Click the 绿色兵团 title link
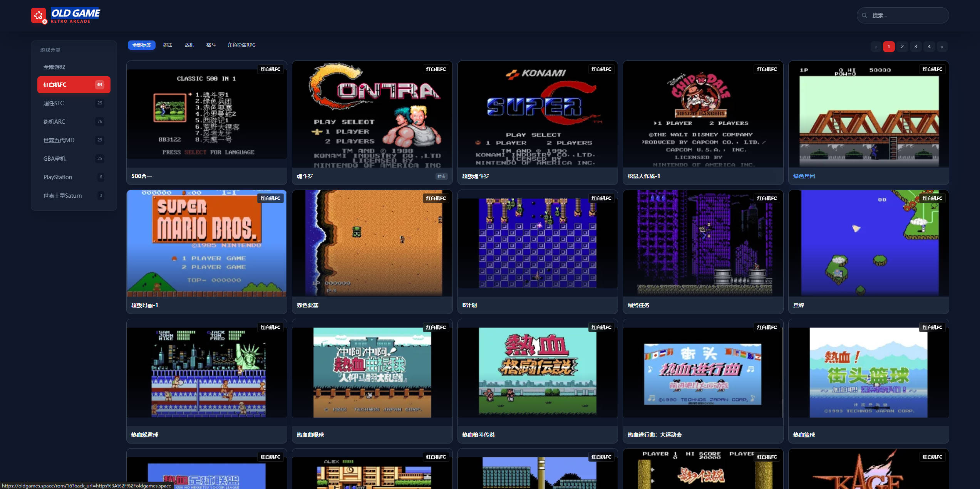 [x=804, y=176]
